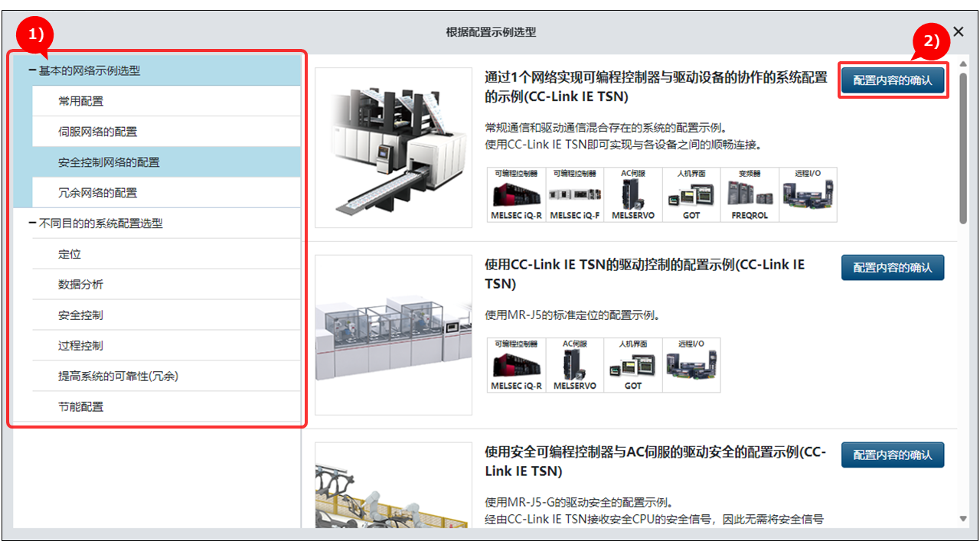Select 伺服网络的配置 in the sidebar
Screen dimensions: 980x551
pyautogui.click(x=166, y=132)
